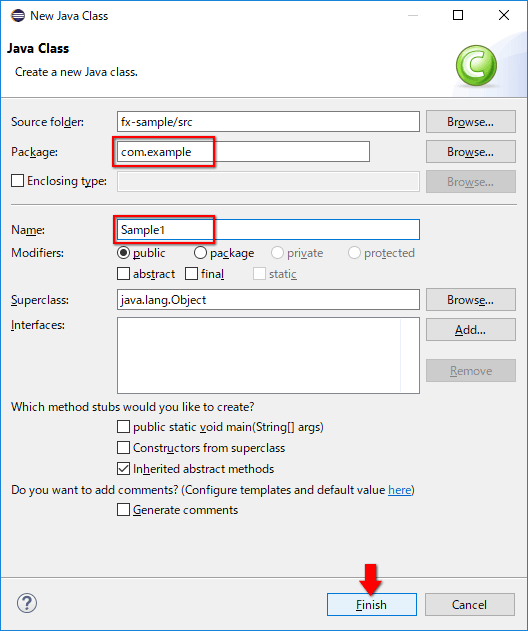This screenshot has width=528, height=631.
Task: Open the 'here' templates configuration link
Action: (x=400, y=490)
